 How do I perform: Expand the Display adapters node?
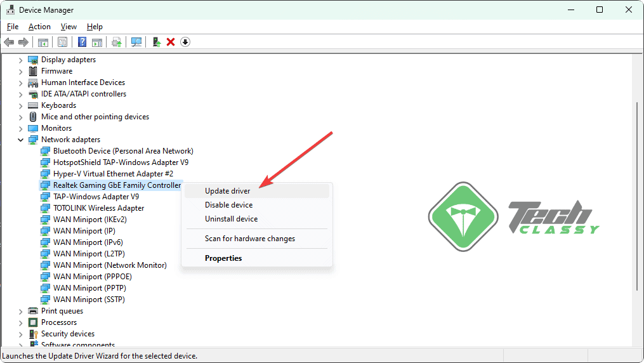coord(20,60)
